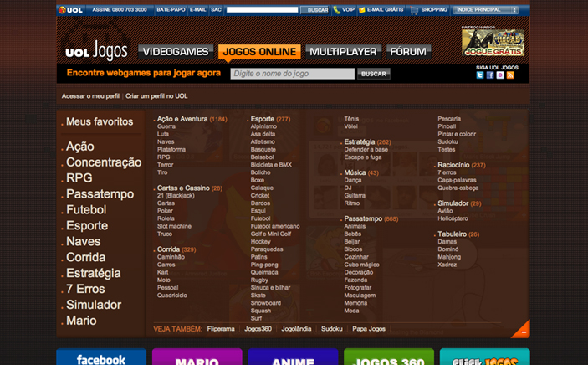The image size is (588, 365).
Task: Open the purple MARIO banner tile
Action: pyautogui.click(x=197, y=357)
